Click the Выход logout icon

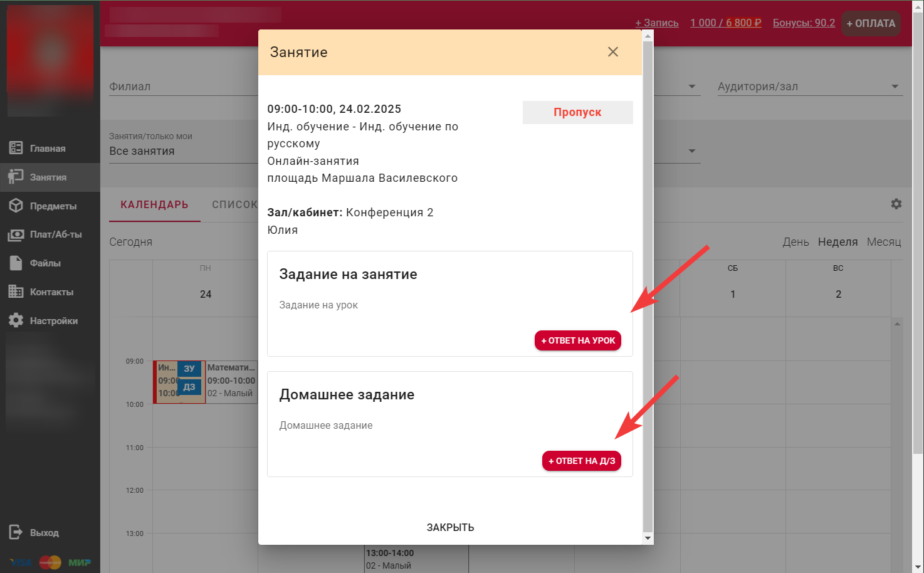(x=16, y=532)
